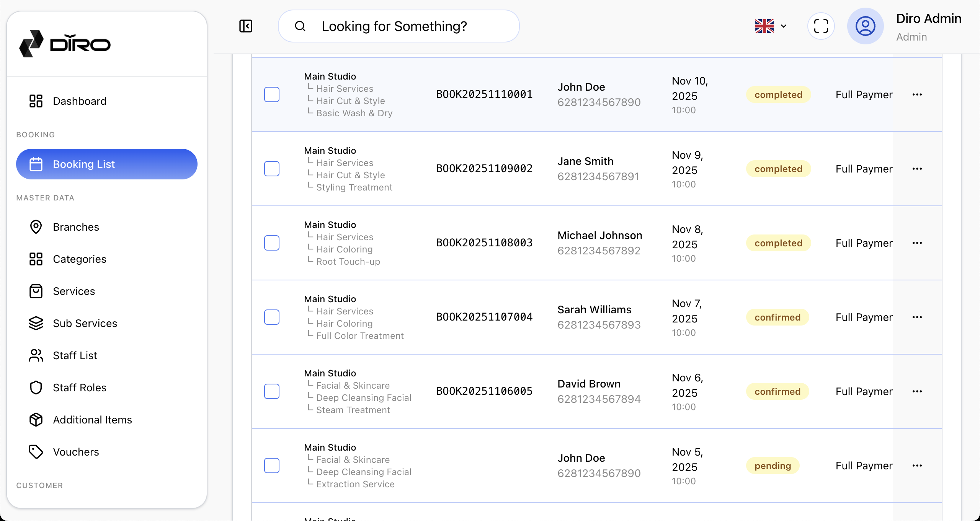Click the Staff Roles shield icon
Image resolution: width=980 pixels, height=521 pixels.
tap(36, 387)
